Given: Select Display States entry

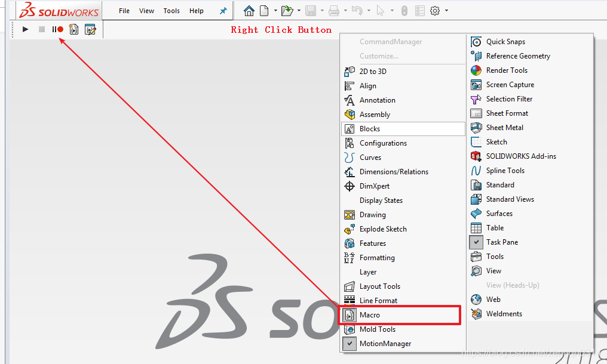Looking at the screenshot, I should pyautogui.click(x=403, y=200).
